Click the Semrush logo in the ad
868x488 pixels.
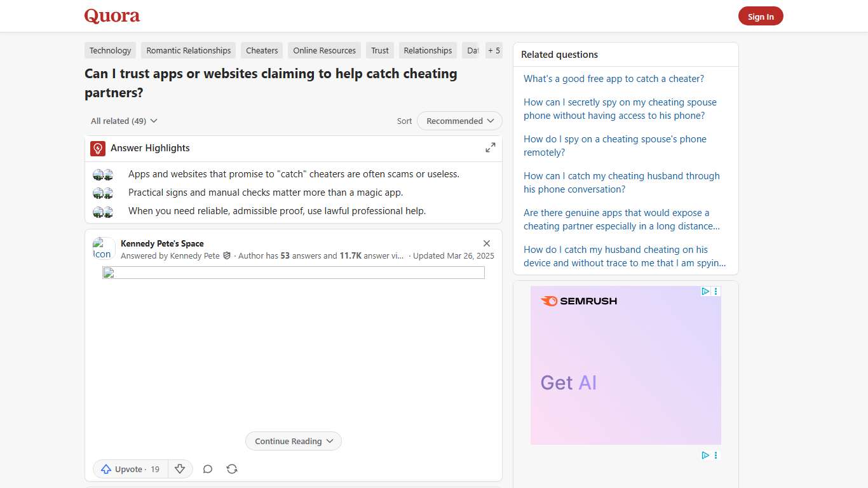578,301
